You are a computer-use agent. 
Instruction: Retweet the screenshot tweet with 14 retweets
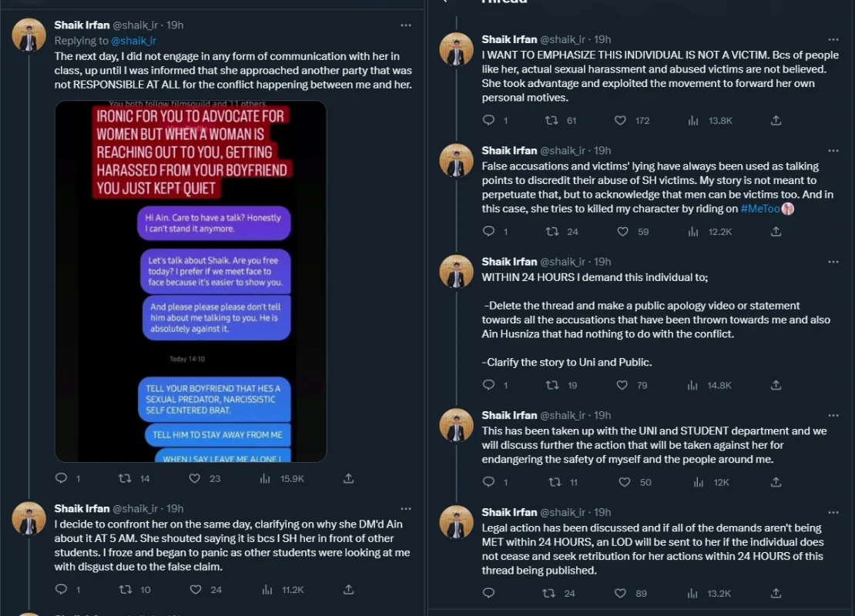click(126, 478)
